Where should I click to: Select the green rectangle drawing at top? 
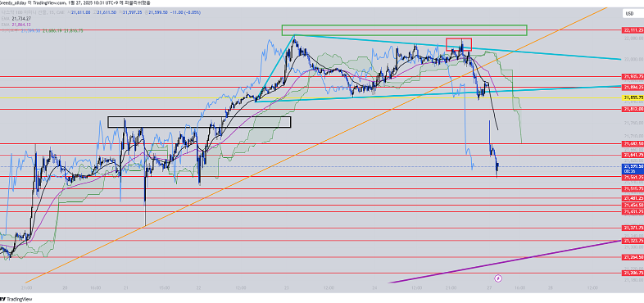pyautogui.click(x=404, y=30)
